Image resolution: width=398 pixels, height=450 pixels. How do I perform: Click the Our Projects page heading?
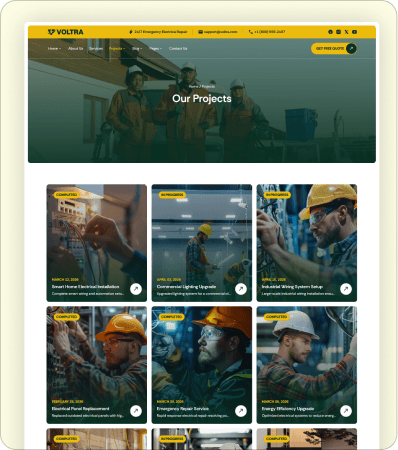[202, 99]
